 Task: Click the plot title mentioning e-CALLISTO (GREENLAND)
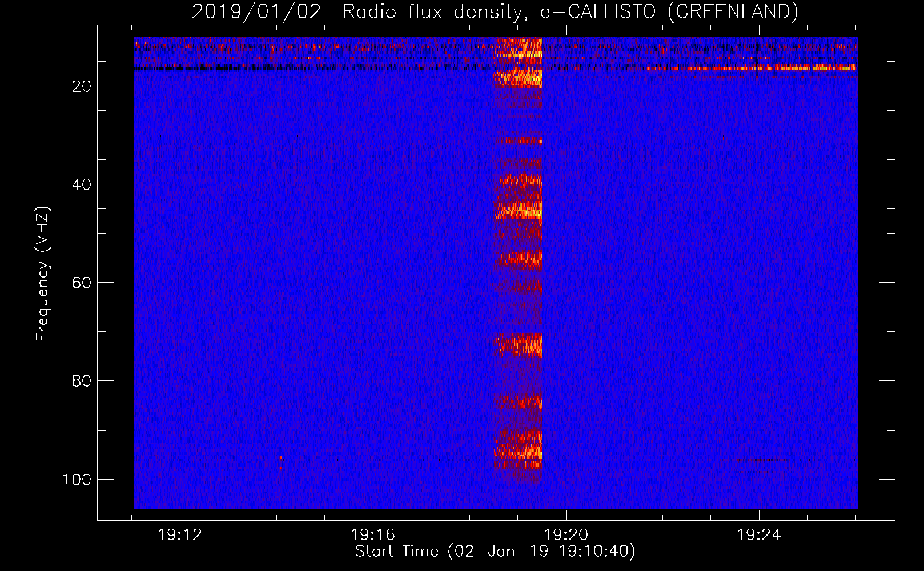495,11
